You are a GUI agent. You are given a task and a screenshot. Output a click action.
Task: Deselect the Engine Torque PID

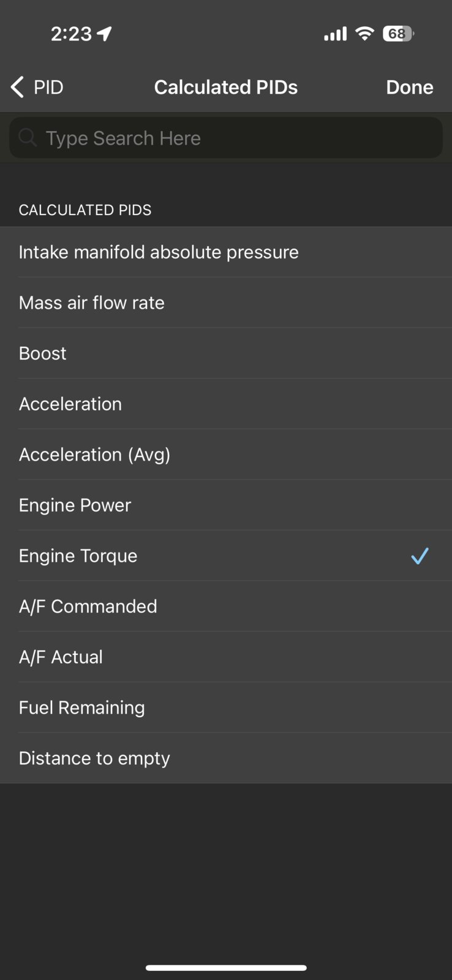pyautogui.click(x=226, y=556)
